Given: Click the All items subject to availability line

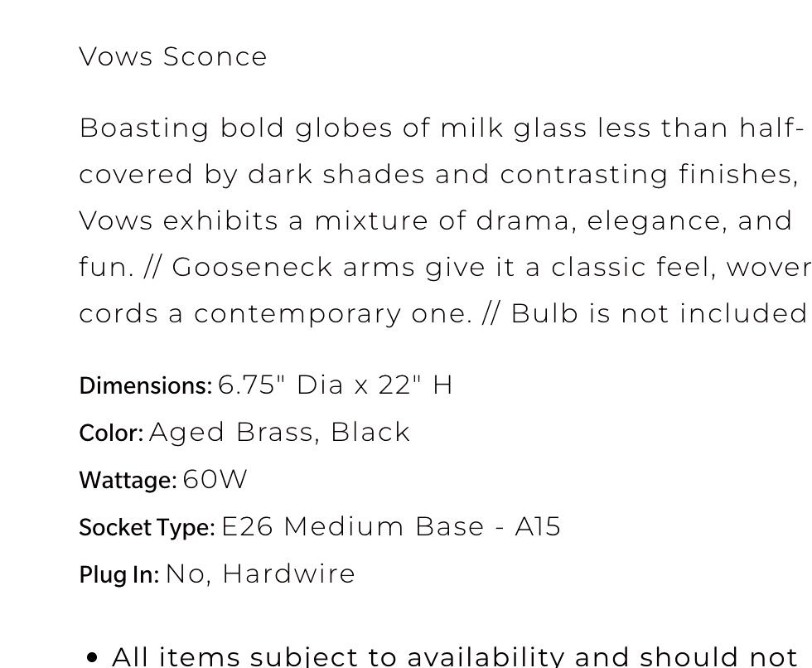Looking at the screenshot, I should 454,656.
